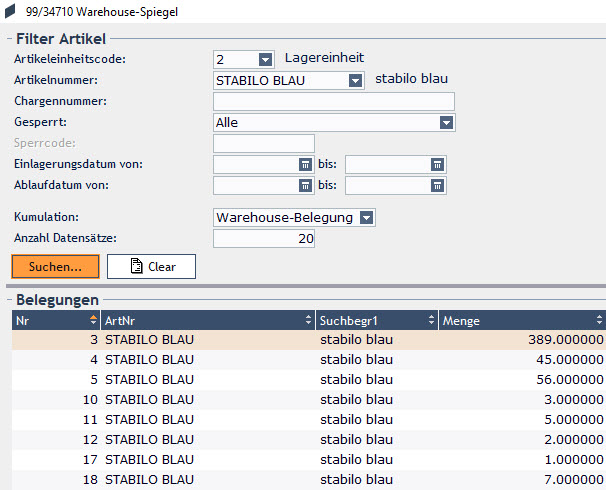Screen dimensions: 606x490
Task: Select row Nr 3 STABILO BLAU
Action: coord(309,340)
